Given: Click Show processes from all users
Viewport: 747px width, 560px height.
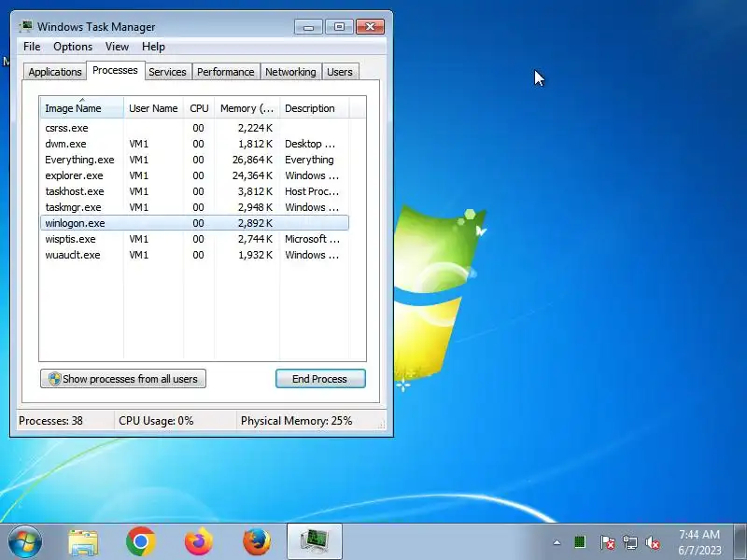Looking at the screenshot, I should (123, 379).
